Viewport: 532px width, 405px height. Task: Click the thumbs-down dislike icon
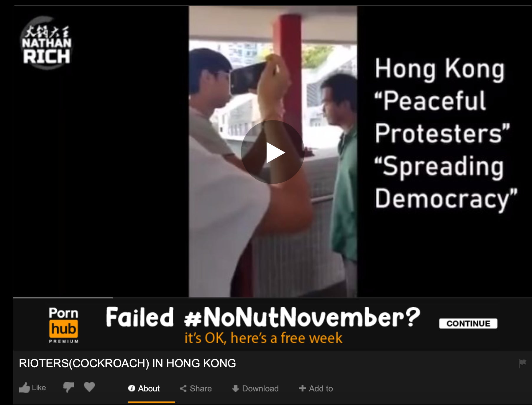coord(69,387)
